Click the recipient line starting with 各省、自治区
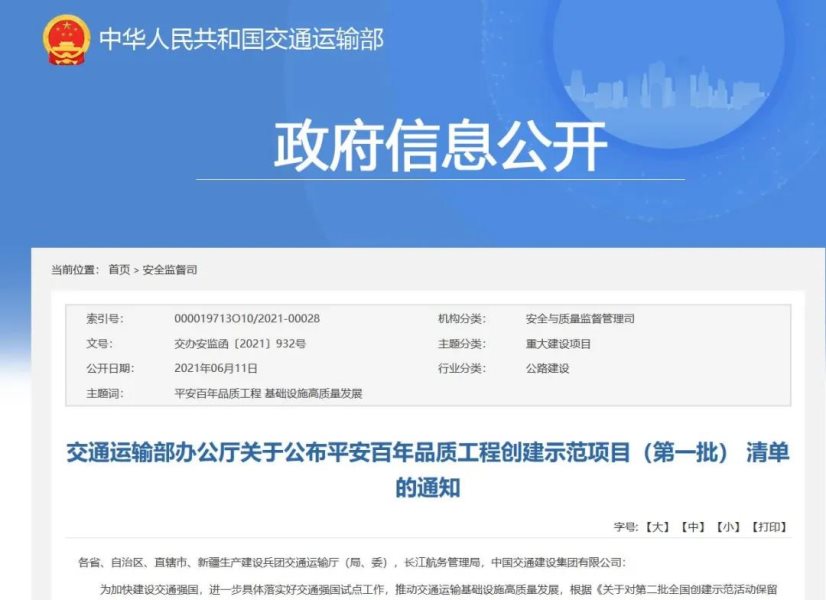826x600 pixels. [x=350, y=563]
